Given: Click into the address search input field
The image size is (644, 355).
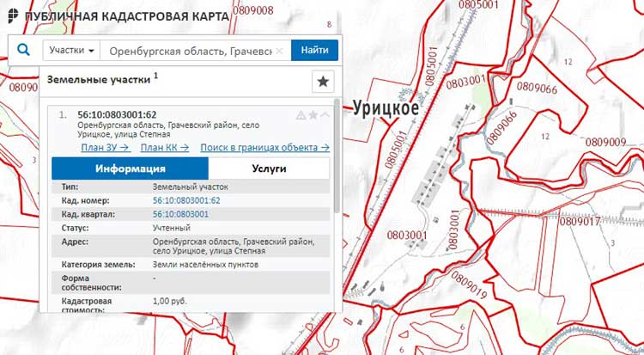Looking at the screenshot, I should tap(191, 51).
